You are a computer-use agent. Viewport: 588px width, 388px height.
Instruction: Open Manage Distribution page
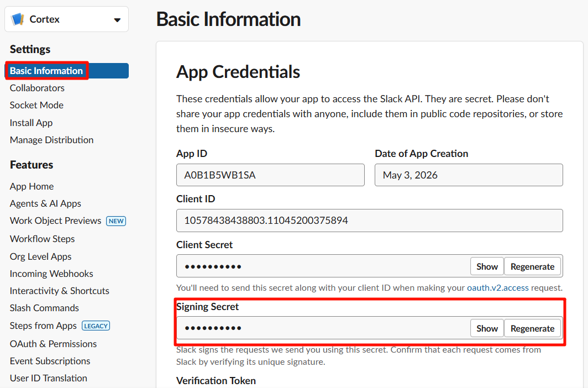coord(52,140)
